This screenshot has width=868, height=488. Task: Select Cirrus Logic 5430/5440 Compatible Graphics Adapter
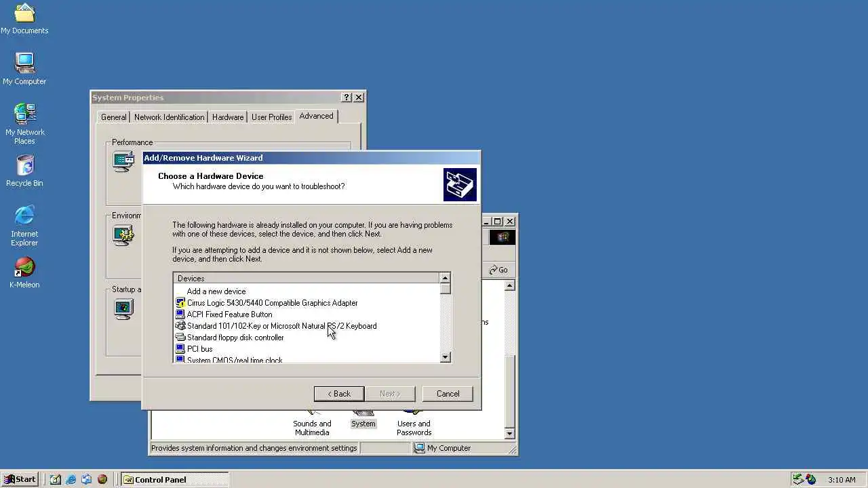pos(272,303)
